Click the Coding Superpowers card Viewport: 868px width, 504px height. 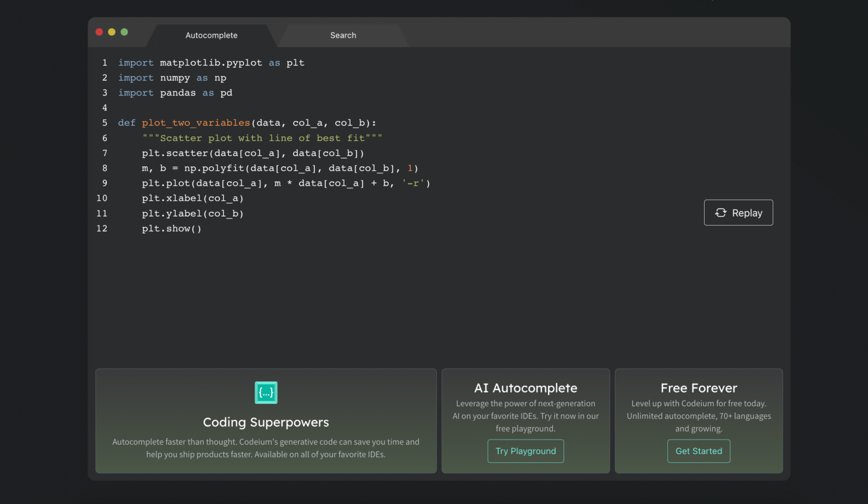266,421
